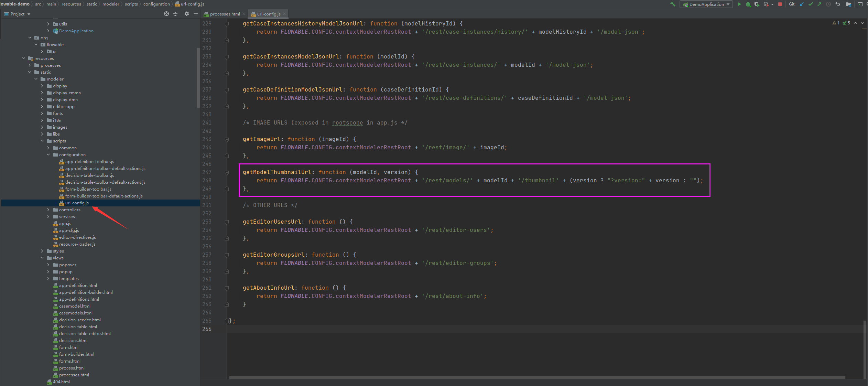The height and width of the screenshot is (386, 868).
Task: Build the project with the hammer icon
Action: click(x=672, y=4)
